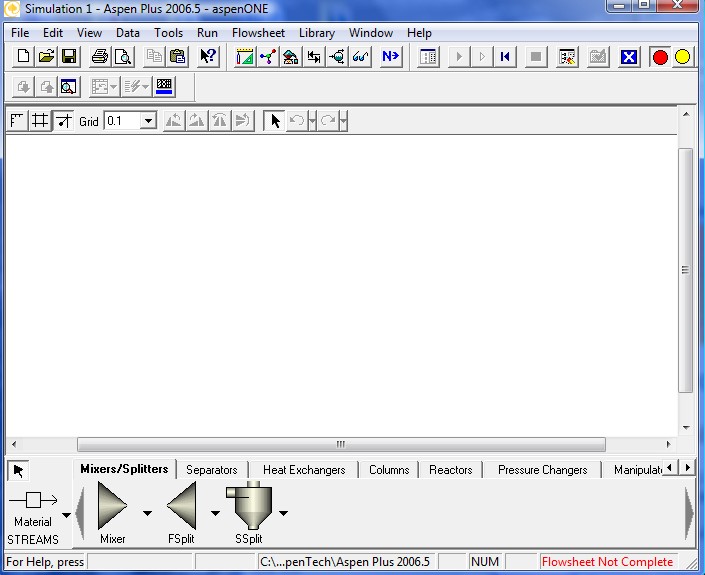The width and height of the screenshot is (705, 575).
Task: Click the Material stream icon
Action: pos(33,500)
